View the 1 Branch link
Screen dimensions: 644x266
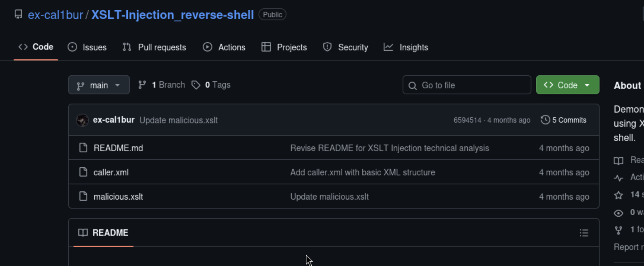tap(162, 85)
